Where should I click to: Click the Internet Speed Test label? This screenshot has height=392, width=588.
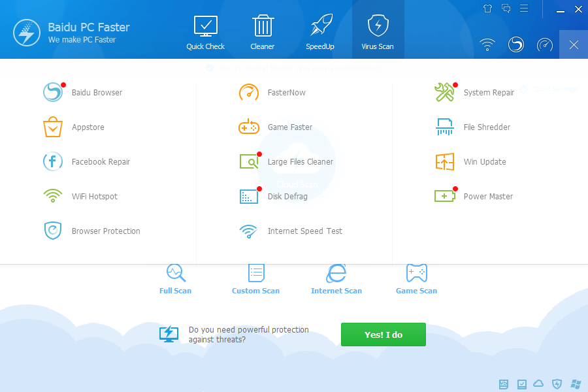(305, 231)
